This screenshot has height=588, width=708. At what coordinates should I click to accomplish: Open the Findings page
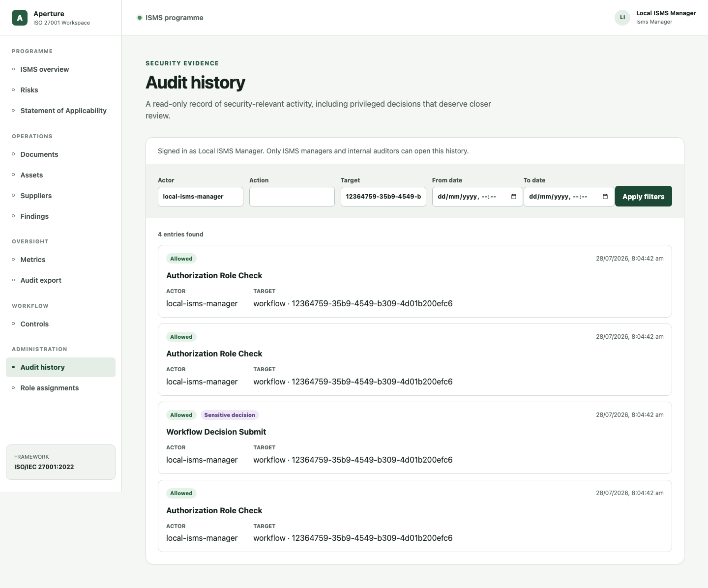(x=61, y=216)
